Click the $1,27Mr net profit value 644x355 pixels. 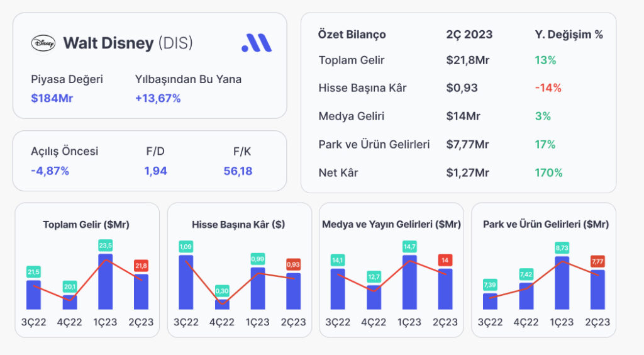coord(468,172)
